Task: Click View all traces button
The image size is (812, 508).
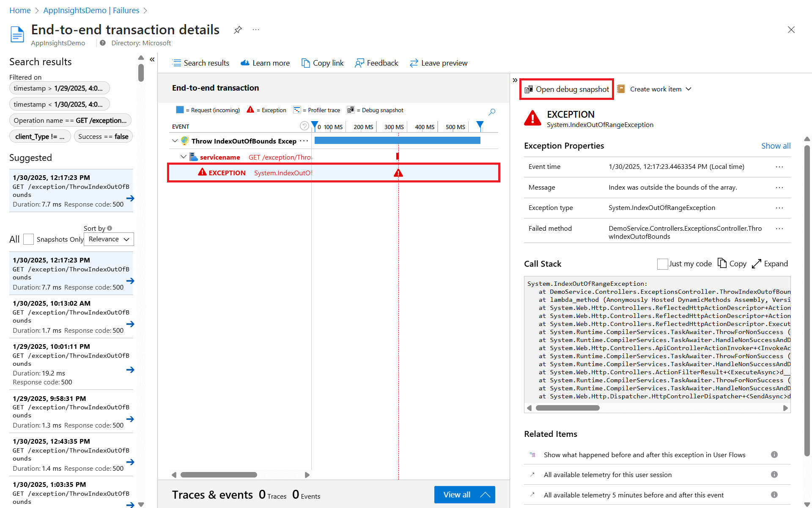Action: click(464, 494)
